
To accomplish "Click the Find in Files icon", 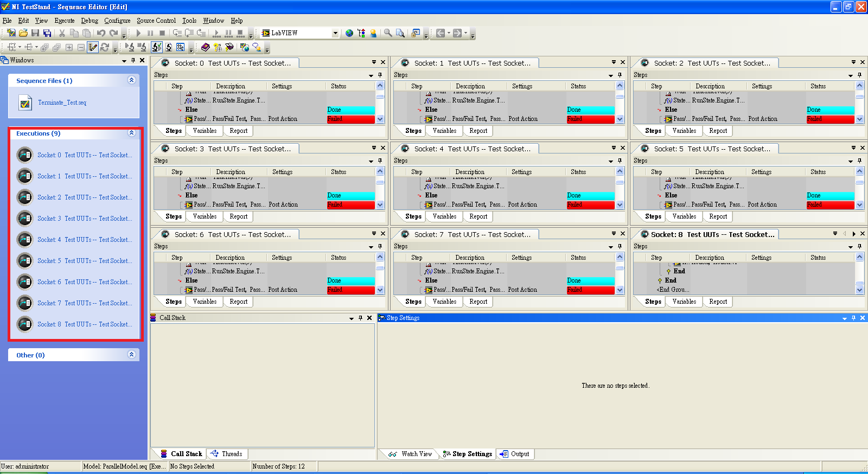I will [400, 33].
